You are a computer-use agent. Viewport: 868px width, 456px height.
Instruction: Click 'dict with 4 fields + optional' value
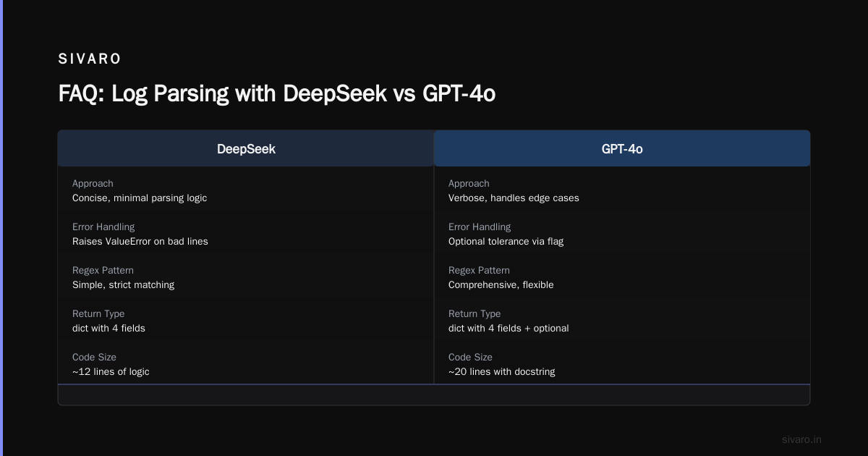509,328
